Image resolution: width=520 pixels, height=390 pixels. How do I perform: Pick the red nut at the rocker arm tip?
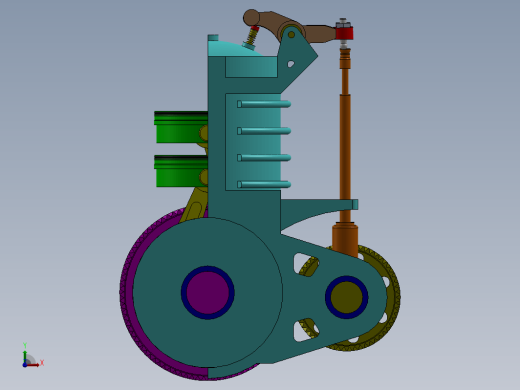pyautogui.click(x=344, y=33)
